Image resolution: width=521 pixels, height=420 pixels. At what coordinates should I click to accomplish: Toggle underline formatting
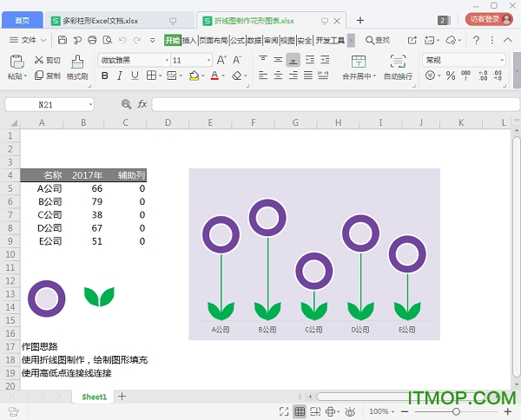pos(136,76)
